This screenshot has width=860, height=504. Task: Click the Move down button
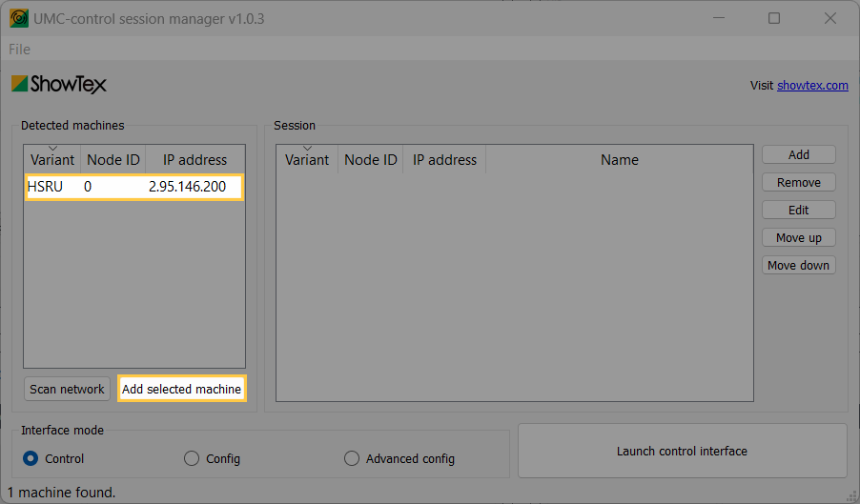click(799, 265)
